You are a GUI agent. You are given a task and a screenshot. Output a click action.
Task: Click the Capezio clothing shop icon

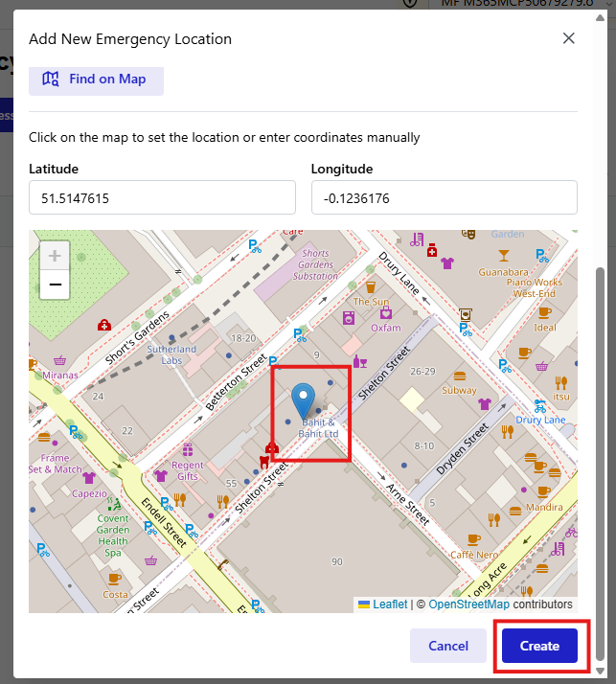click(89, 478)
